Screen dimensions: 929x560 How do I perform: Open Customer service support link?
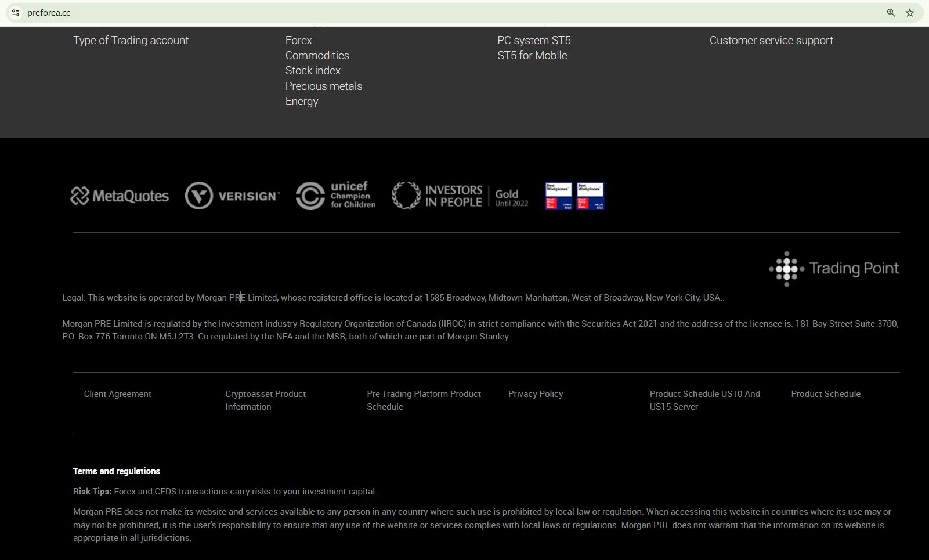click(x=771, y=41)
